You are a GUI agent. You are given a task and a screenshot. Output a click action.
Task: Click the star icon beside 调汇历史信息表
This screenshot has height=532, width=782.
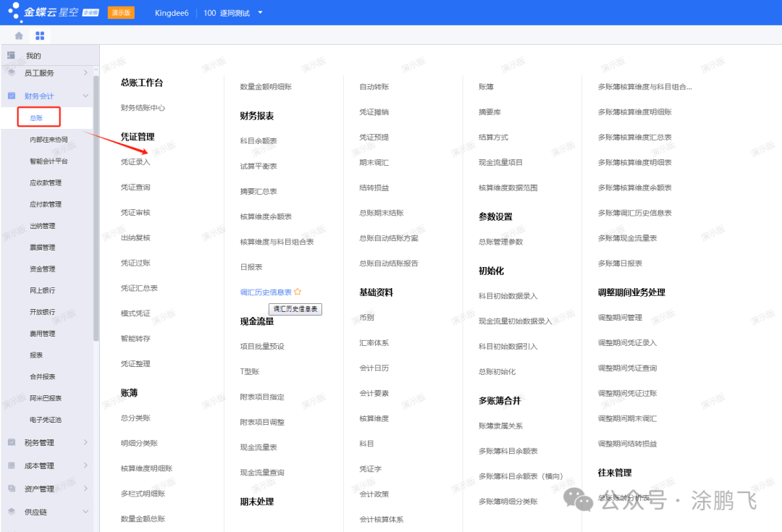tap(298, 292)
